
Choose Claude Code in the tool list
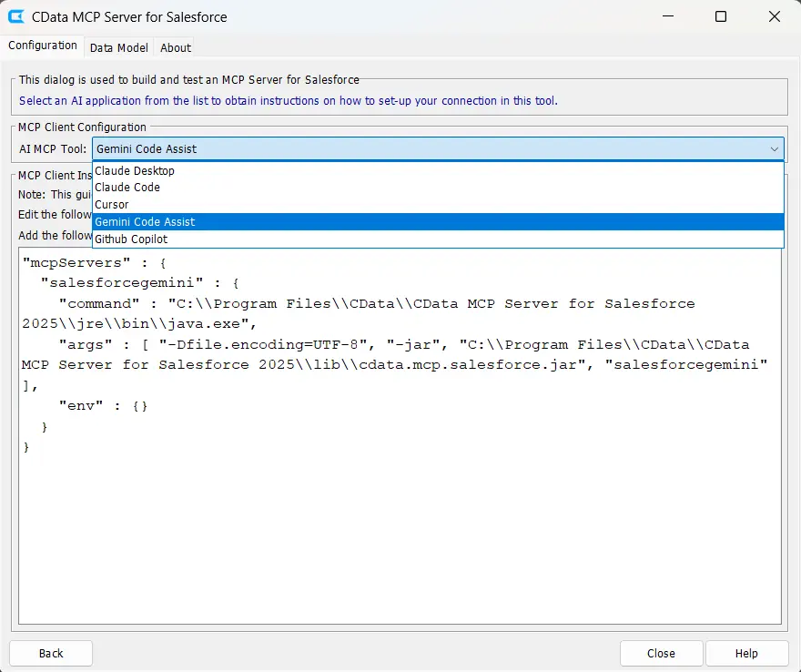click(127, 187)
